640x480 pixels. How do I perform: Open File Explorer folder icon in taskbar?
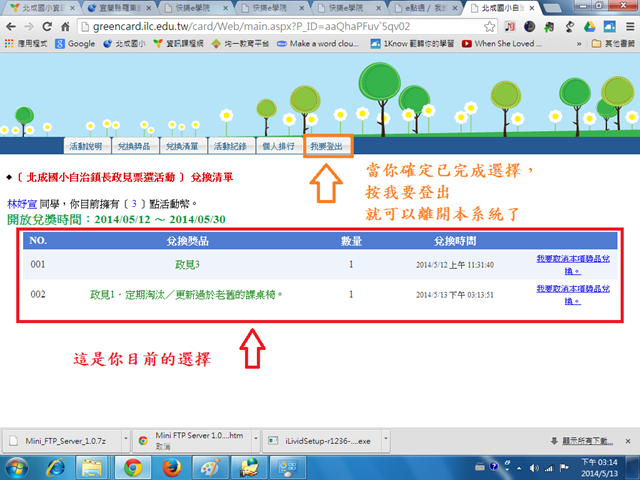coord(94,467)
